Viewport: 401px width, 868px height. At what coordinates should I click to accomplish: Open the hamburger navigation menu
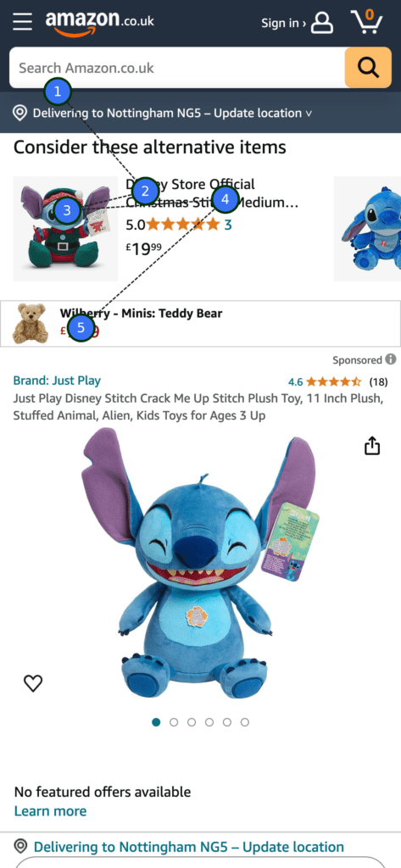pyautogui.click(x=23, y=22)
